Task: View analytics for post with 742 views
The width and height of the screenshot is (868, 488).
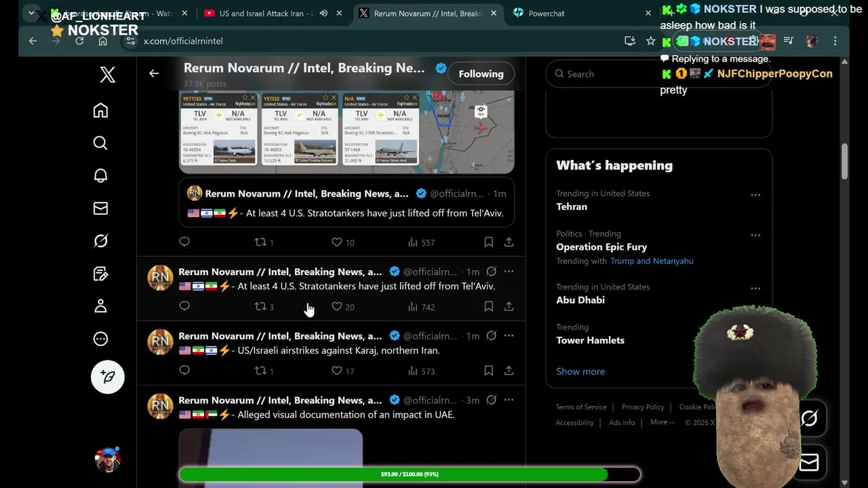Action: [x=421, y=306]
